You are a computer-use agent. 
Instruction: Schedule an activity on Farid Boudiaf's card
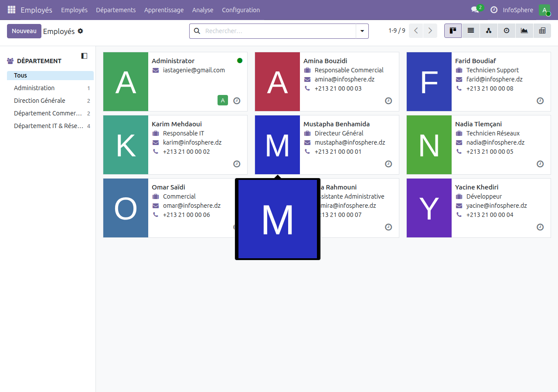pyautogui.click(x=540, y=101)
